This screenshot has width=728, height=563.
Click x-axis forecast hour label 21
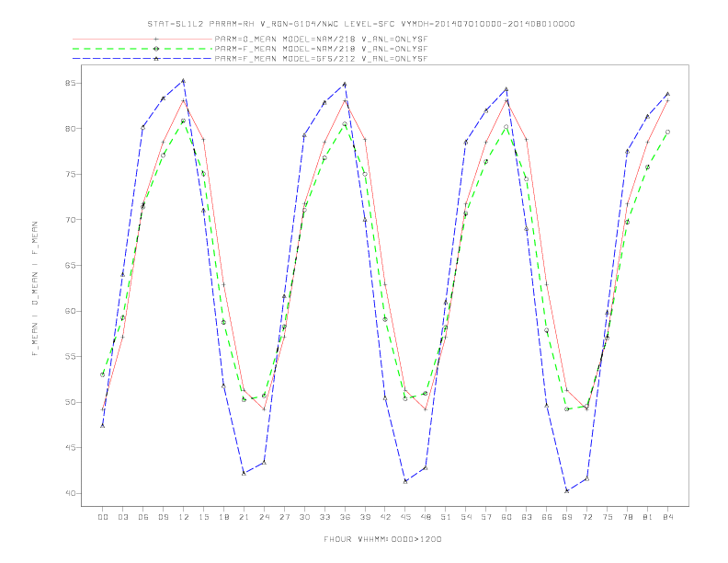[x=244, y=517]
